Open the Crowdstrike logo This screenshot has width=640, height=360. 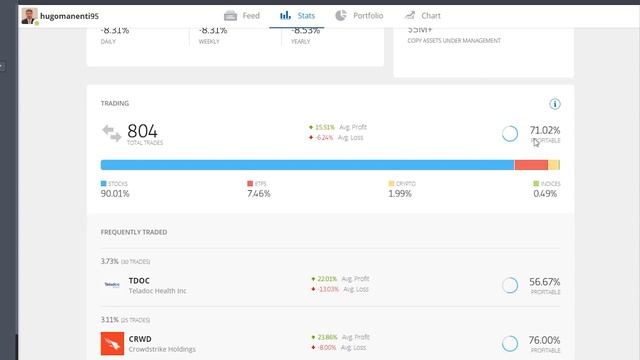[x=112, y=344]
